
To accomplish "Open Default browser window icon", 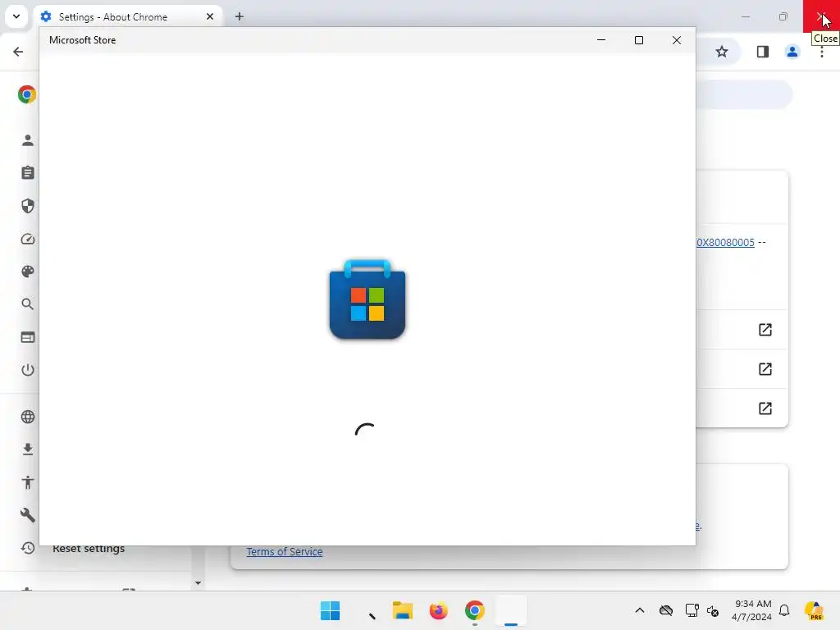I will click(x=28, y=337).
